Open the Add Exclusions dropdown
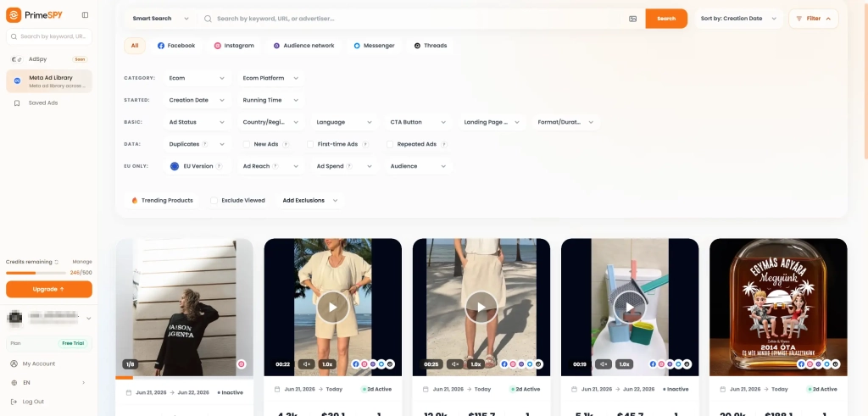868x416 pixels. [310, 201]
